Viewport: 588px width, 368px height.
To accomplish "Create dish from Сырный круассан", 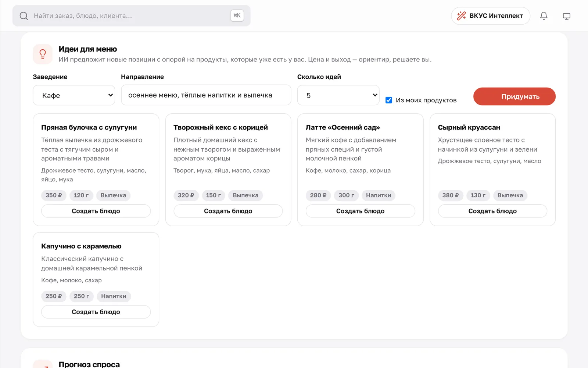I will (x=492, y=211).
